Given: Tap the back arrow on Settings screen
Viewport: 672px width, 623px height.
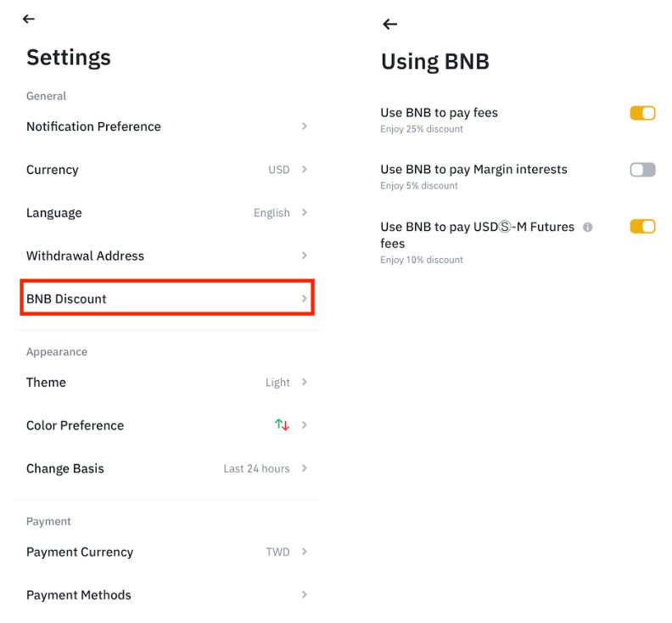Looking at the screenshot, I should (x=29, y=19).
